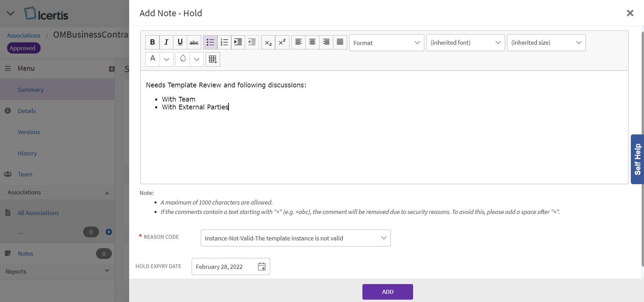Insert a table in the note
644x302 pixels.
(213, 60)
